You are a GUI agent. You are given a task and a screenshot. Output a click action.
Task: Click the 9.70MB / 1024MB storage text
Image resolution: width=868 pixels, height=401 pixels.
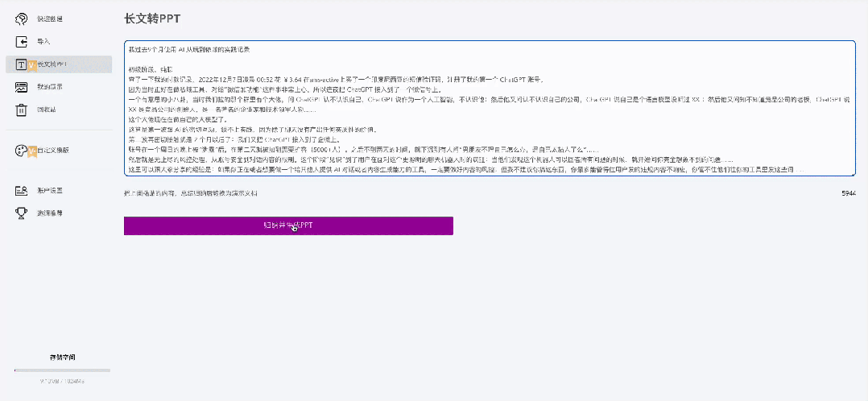(62, 382)
